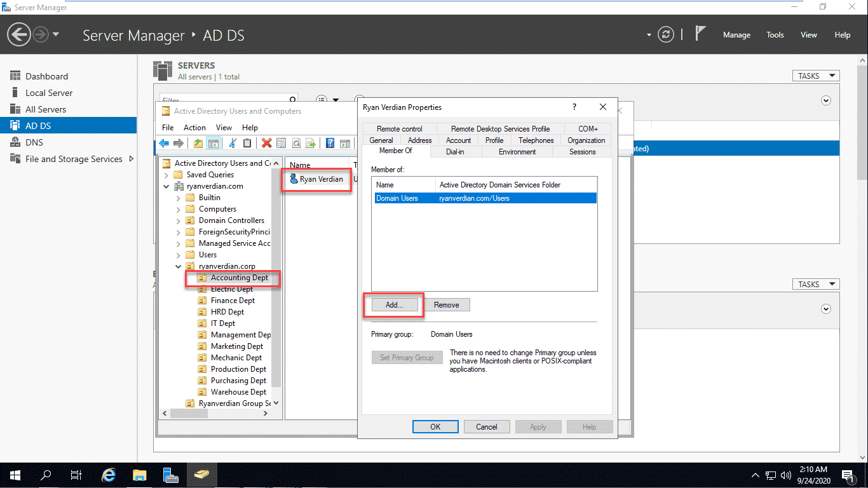This screenshot has width=868, height=488.
Task: Open Internet Explorer from the taskbar
Action: pos(109,475)
